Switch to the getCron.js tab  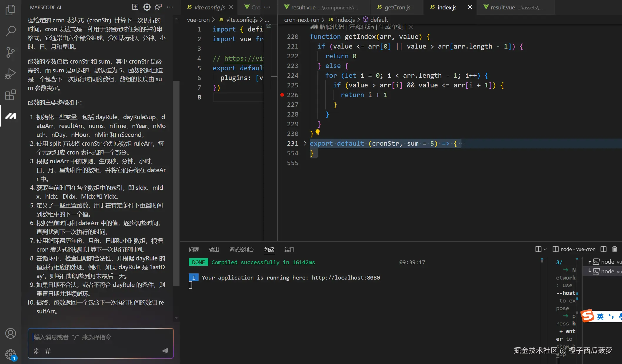pyautogui.click(x=397, y=7)
